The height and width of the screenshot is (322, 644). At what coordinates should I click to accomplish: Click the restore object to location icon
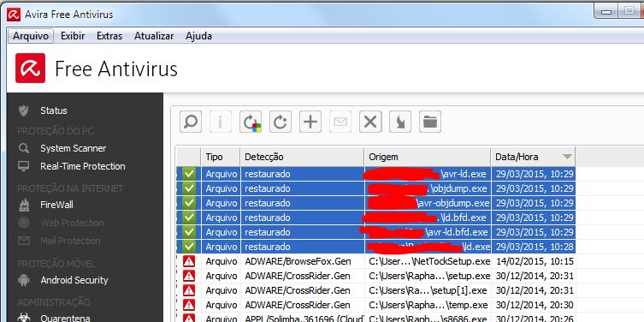click(281, 122)
